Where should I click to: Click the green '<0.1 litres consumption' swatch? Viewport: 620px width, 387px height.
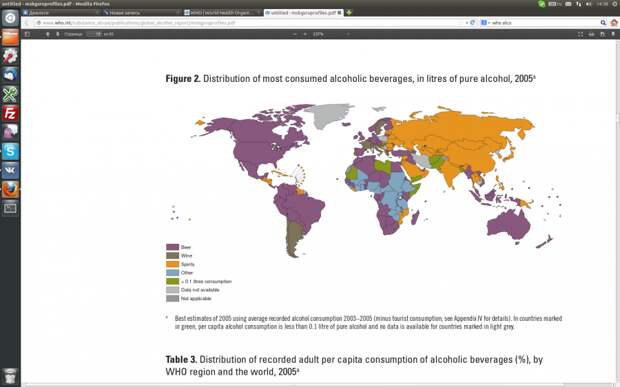point(172,281)
